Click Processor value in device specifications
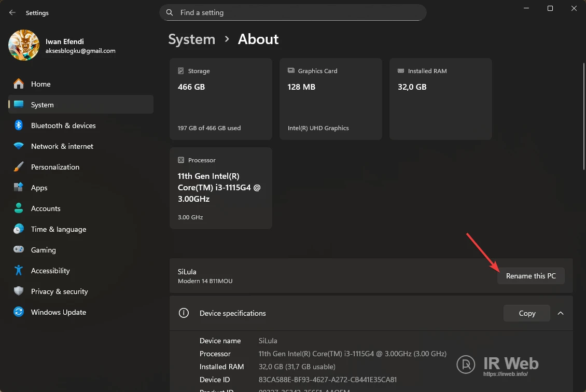Viewport: 586px width, 392px height. tap(353, 354)
